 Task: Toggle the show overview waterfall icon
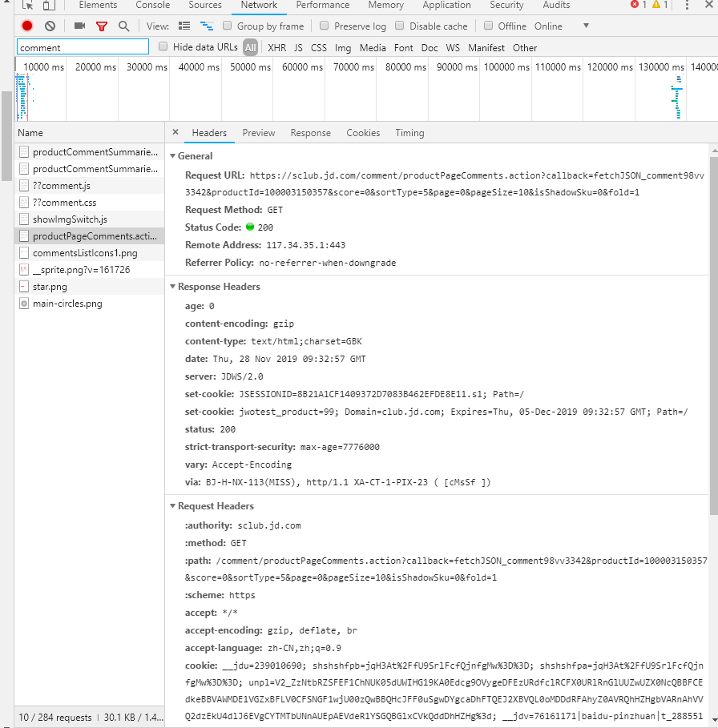pos(207,26)
